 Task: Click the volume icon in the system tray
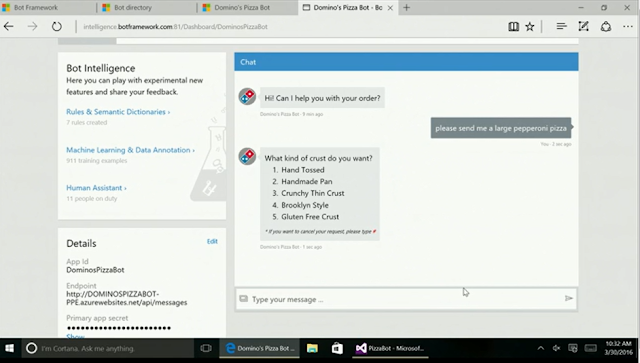click(556, 348)
